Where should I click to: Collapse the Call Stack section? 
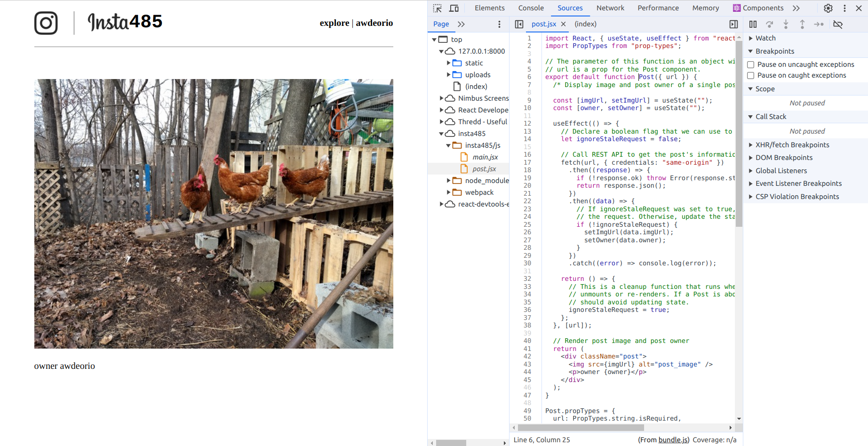pos(770,117)
